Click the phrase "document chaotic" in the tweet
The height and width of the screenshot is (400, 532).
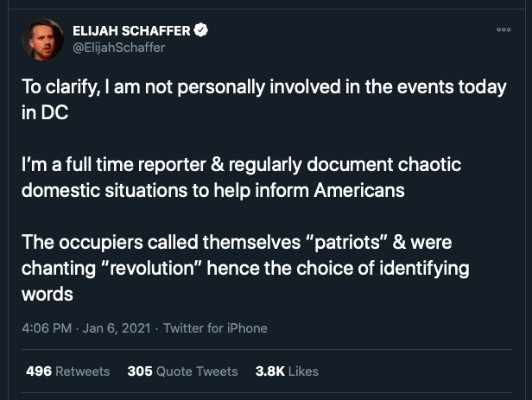[x=384, y=164]
